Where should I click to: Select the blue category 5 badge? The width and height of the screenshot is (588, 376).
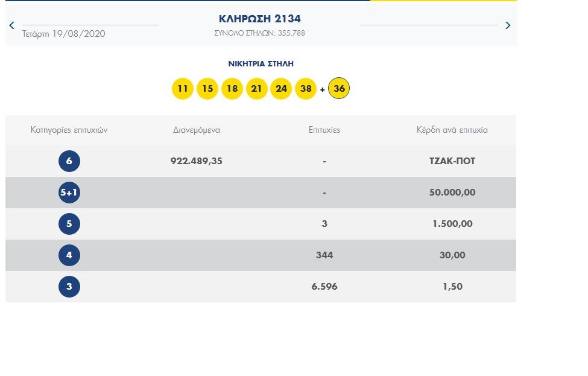click(x=69, y=224)
